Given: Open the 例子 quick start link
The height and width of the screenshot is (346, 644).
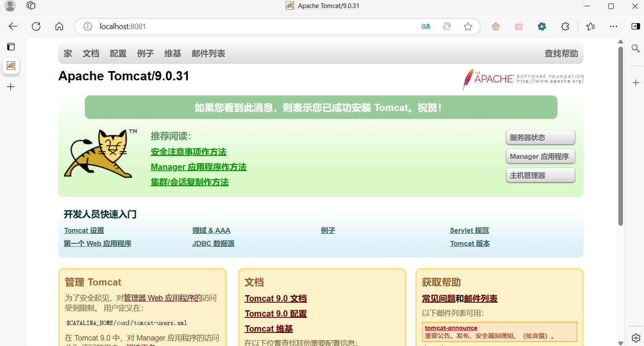Looking at the screenshot, I should pyautogui.click(x=328, y=230).
